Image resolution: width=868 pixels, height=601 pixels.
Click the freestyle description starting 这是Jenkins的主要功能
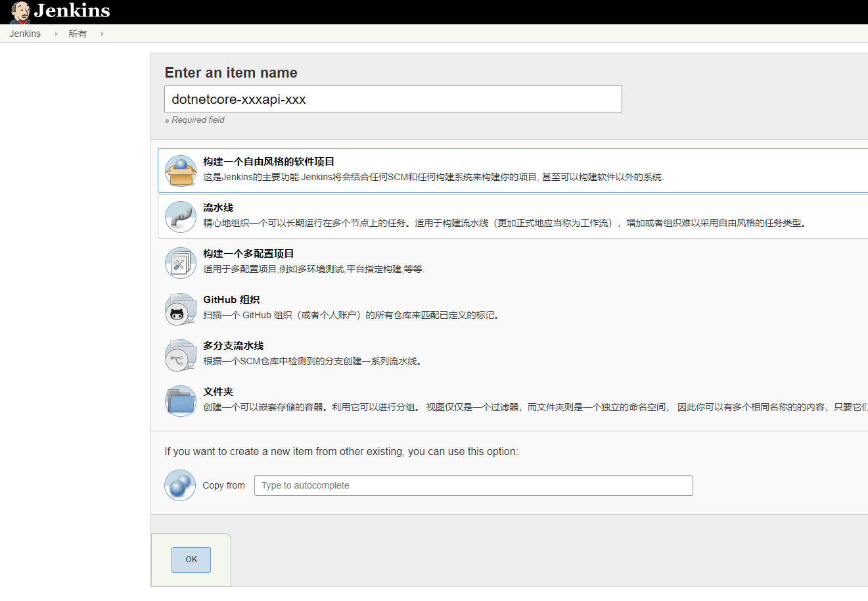tap(434, 177)
